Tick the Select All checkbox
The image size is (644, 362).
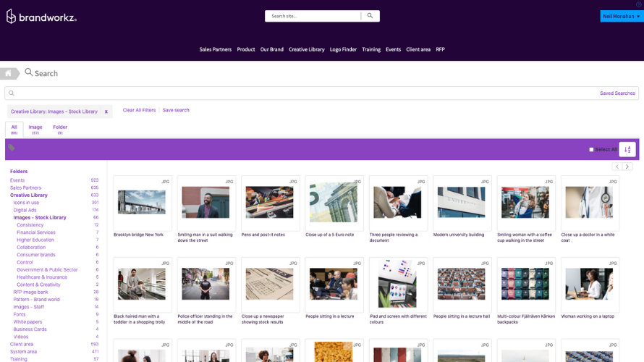(591, 150)
